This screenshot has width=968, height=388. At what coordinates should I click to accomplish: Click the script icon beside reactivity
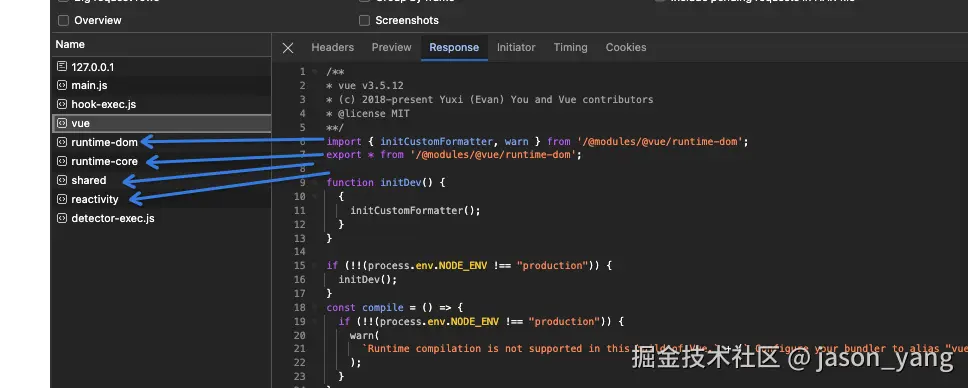62,199
